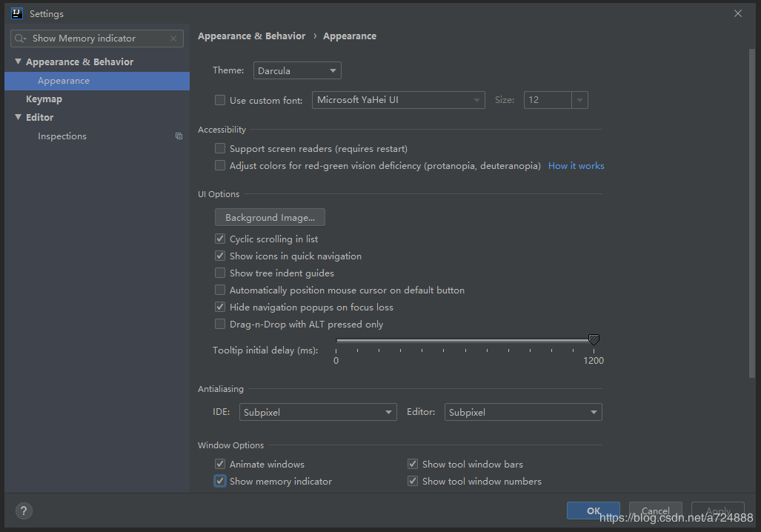Viewport: 761px width, 532px height.
Task: Uncheck Show memory indicator
Action: pyautogui.click(x=220, y=481)
